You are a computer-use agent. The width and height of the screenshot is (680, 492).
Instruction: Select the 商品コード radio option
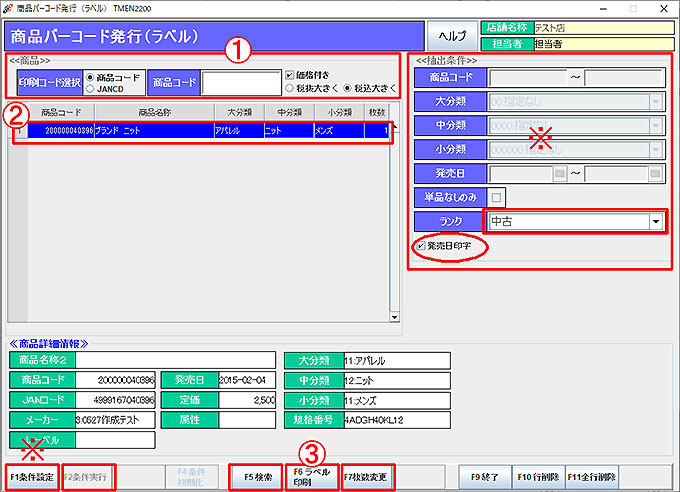point(91,76)
